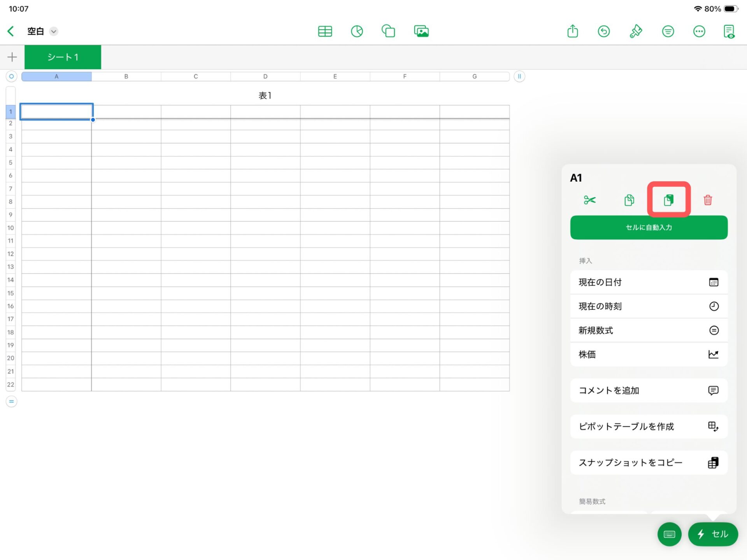Toggle the onscreen keyboard button
Image resolution: width=747 pixels, height=560 pixels.
click(x=669, y=534)
